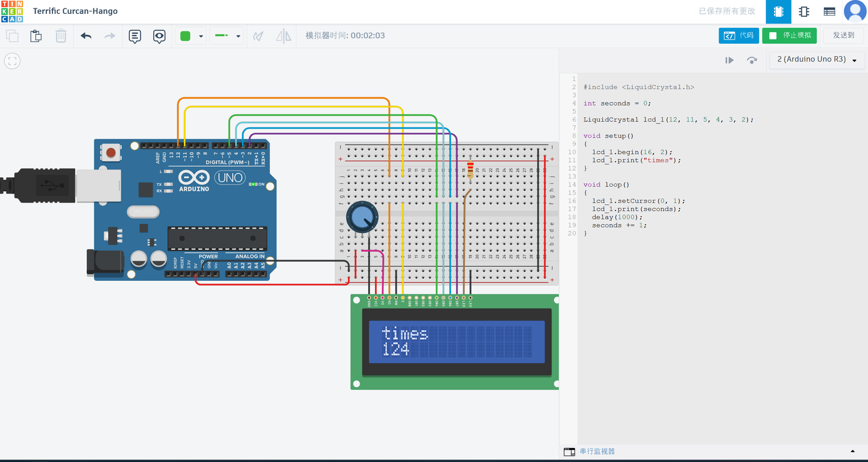
Task: Select the Arduino USB connector
Action: pos(98,184)
